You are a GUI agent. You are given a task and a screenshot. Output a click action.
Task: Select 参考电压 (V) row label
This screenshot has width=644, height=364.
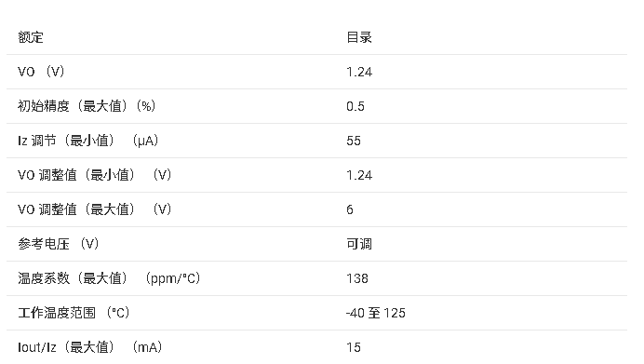pos(59,244)
